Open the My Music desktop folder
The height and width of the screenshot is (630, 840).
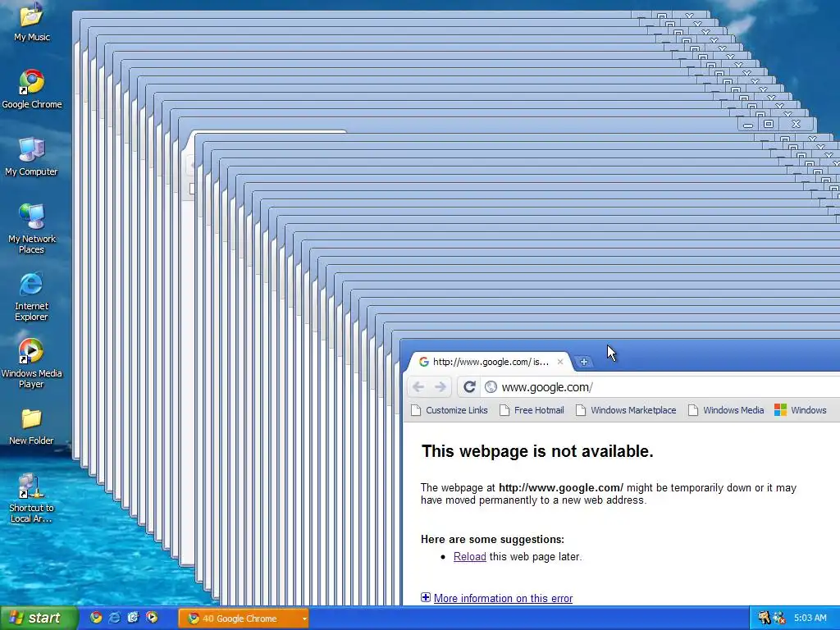tap(32, 21)
